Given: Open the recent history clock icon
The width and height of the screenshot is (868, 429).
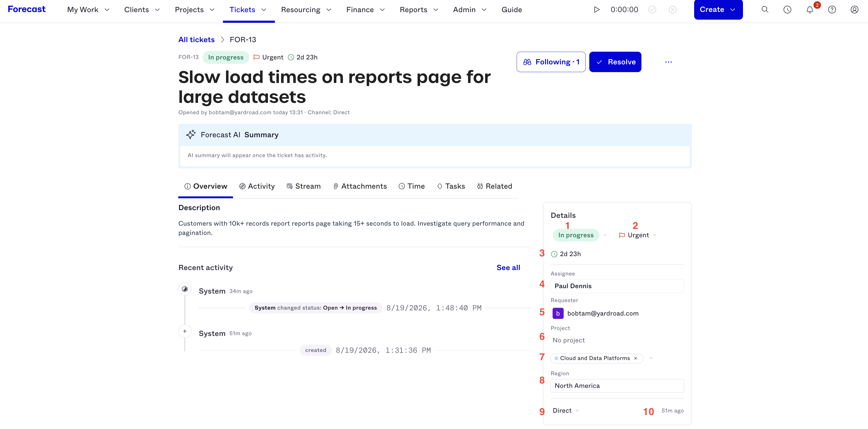Looking at the screenshot, I should [x=787, y=10].
